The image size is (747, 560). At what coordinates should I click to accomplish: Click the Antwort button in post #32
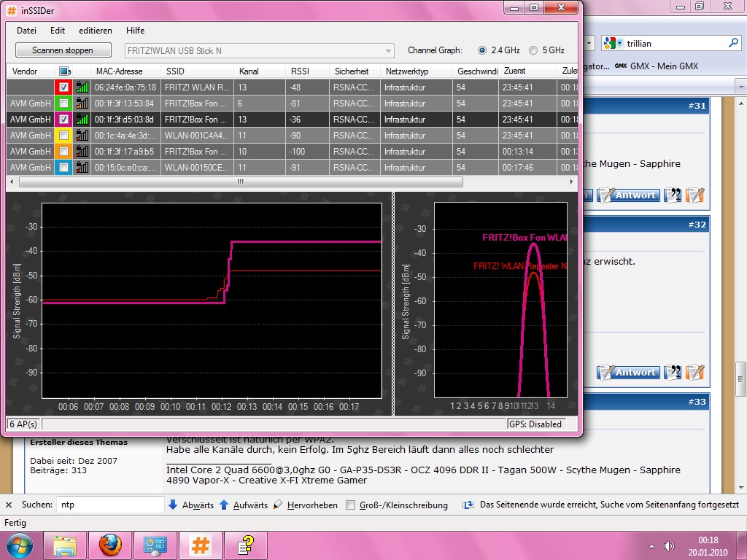(629, 373)
